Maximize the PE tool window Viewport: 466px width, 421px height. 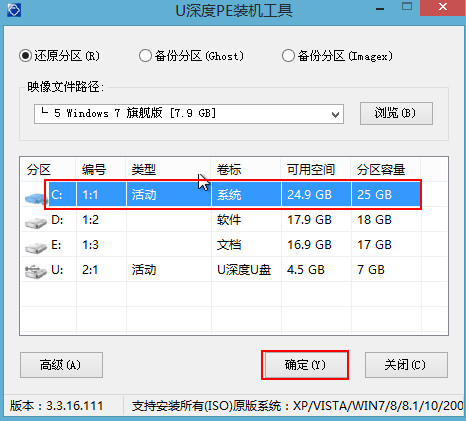(x=407, y=7)
